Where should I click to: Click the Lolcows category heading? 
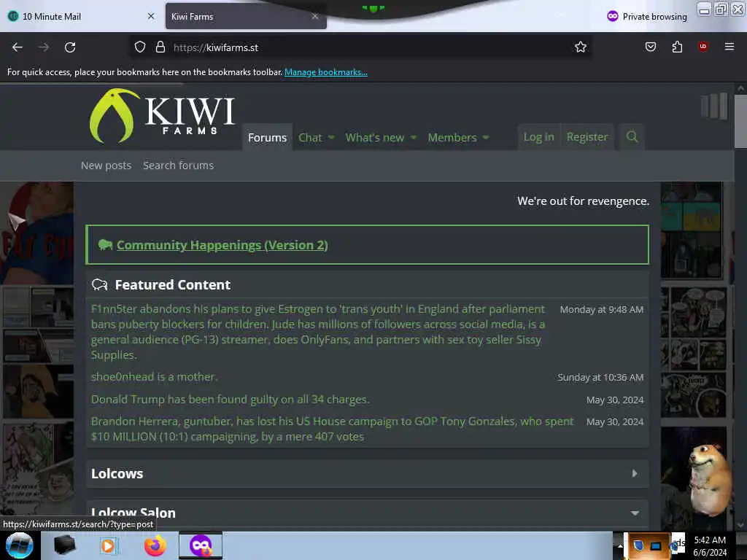pyautogui.click(x=117, y=473)
